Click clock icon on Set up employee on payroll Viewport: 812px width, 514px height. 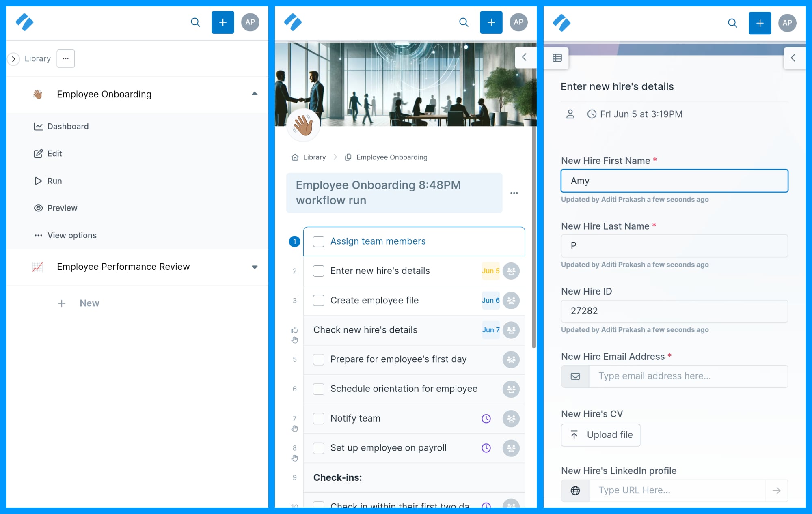coord(486,448)
